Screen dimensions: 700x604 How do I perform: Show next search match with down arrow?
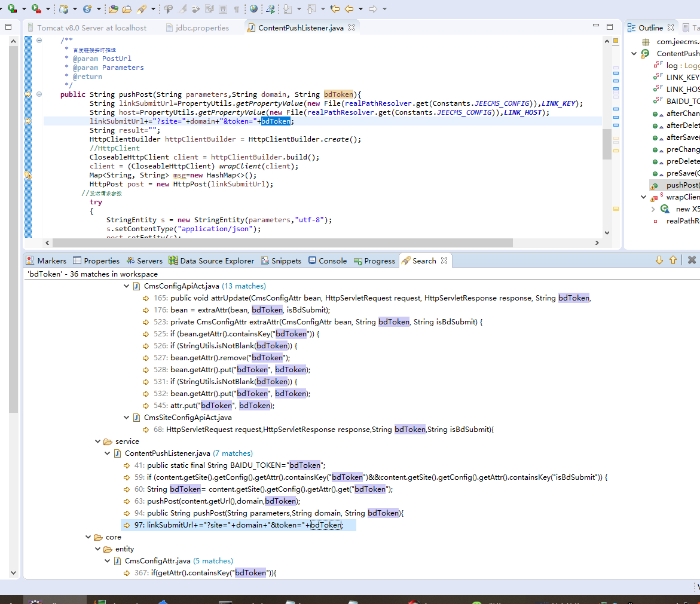coord(659,260)
